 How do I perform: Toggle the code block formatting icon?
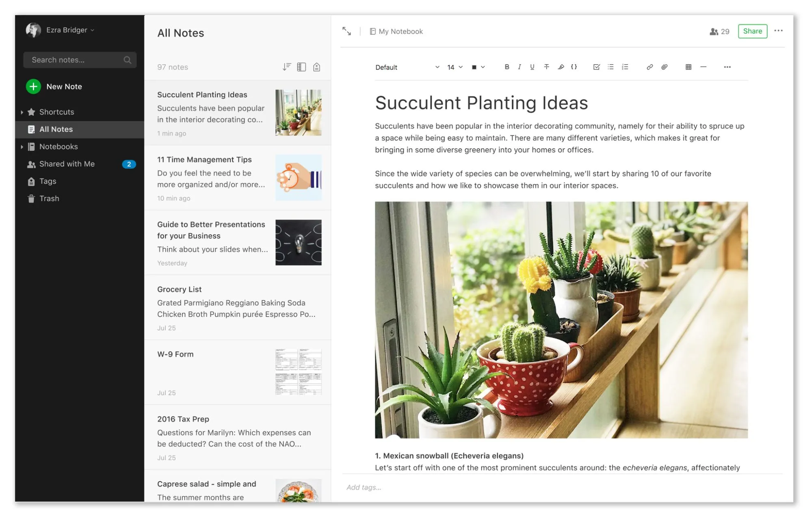[x=574, y=66]
